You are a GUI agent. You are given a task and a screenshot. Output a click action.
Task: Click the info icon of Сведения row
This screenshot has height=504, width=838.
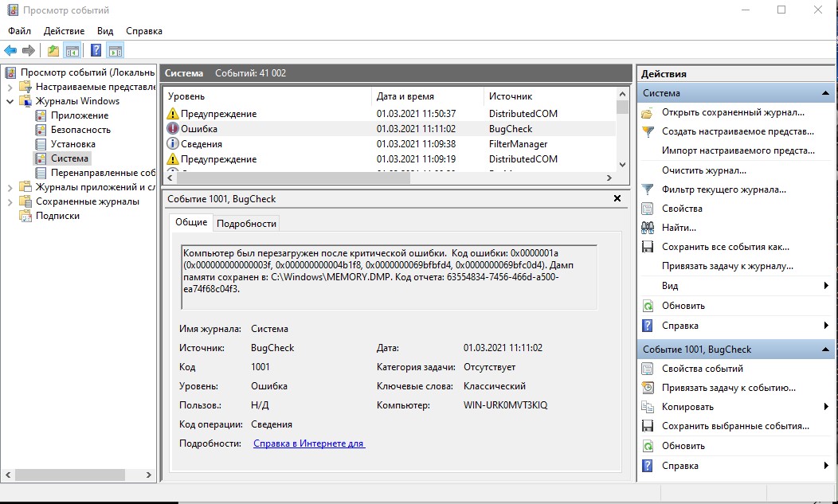tap(173, 144)
